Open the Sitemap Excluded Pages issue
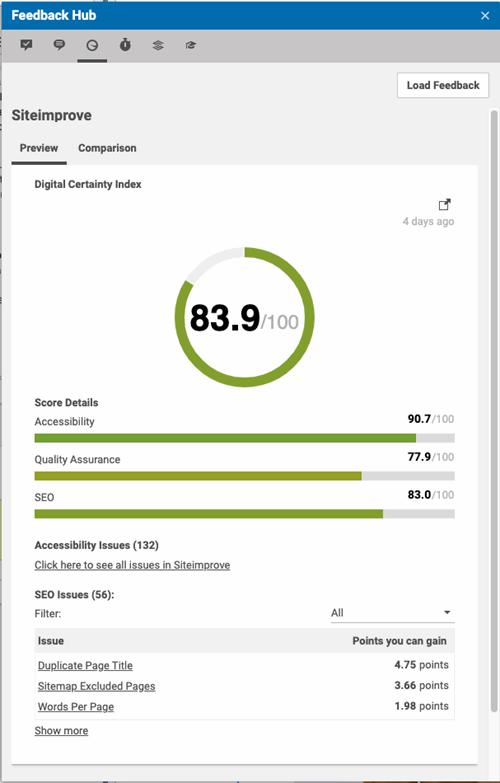Screen dimensions: 500x783 96,686
